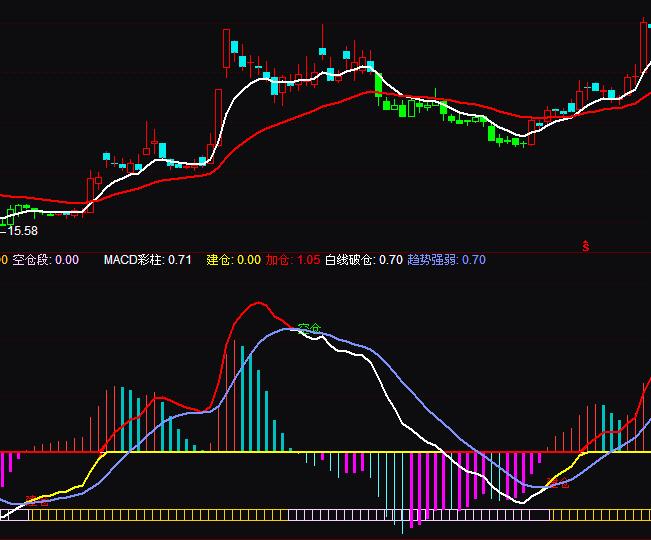Click the tallest red candle at far right
Screen dimensions: 651x540
[x=642, y=50]
